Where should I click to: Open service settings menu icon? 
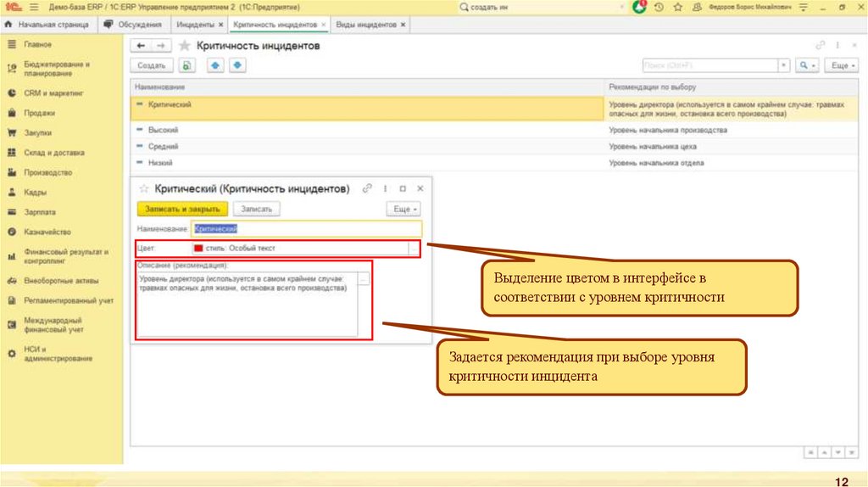tap(804, 7)
